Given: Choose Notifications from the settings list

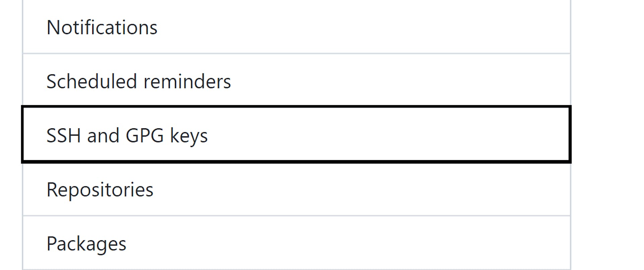Looking at the screenshot, I should coord(102,27).
